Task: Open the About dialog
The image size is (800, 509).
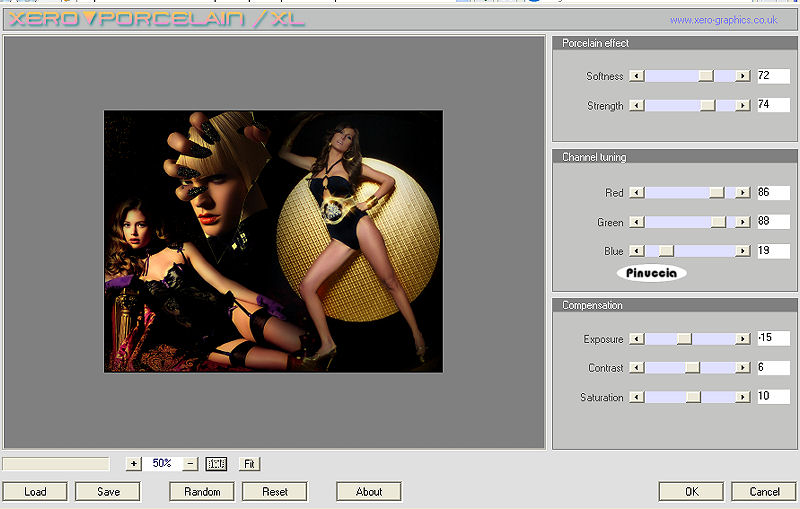Action: (x=369, y=492)
